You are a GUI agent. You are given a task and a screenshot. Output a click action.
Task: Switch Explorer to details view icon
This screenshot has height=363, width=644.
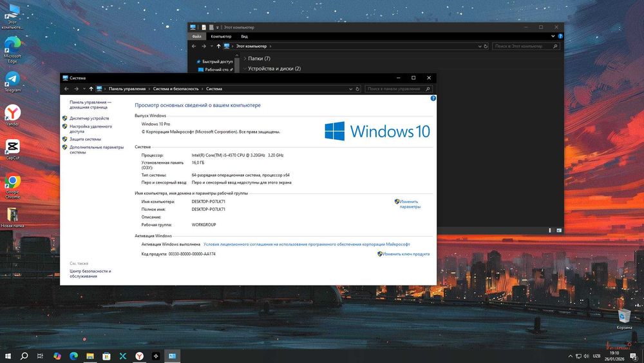point(551,230)
